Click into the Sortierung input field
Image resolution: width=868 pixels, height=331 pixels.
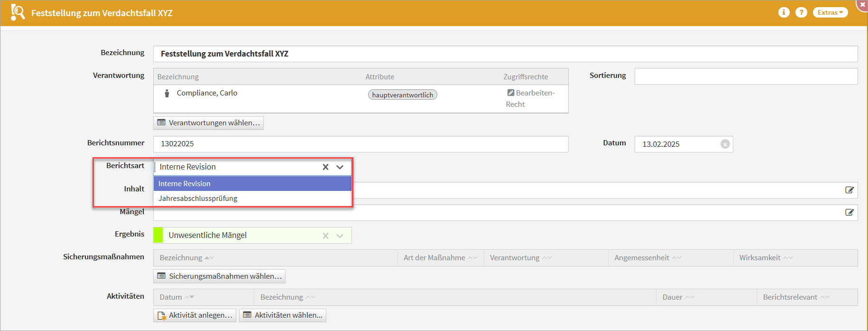coord(746,76)
